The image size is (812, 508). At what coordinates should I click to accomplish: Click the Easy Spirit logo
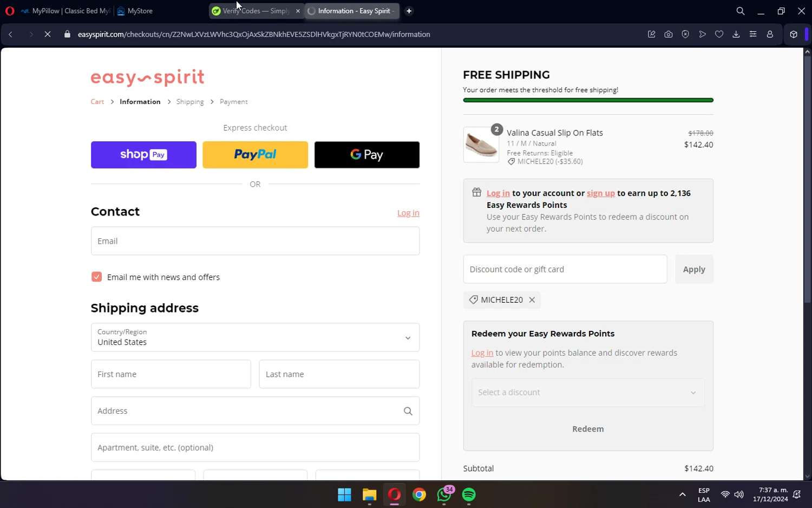click(x=147, y=77)
